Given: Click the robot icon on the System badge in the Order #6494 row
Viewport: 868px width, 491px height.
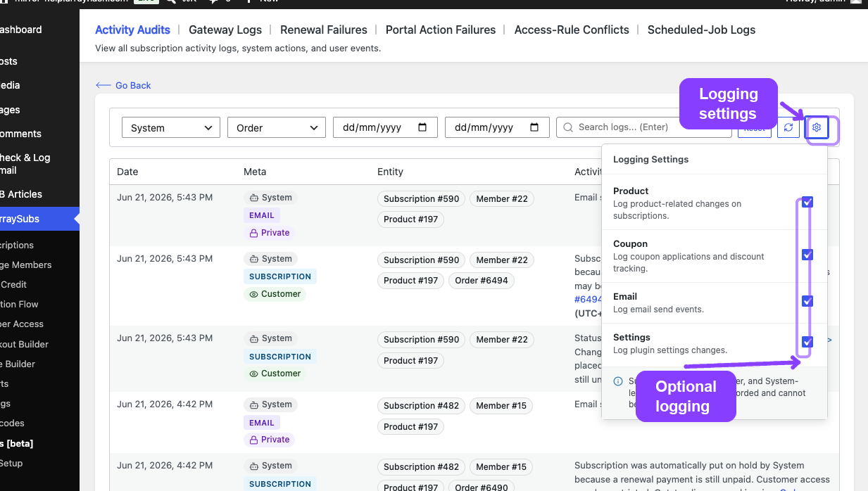Looking at the screenshot, I should click(253, 259).
